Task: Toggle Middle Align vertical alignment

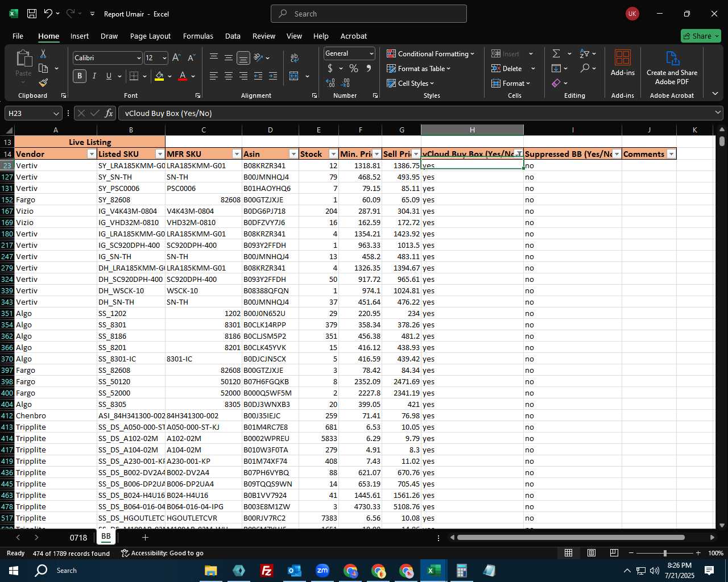Action: point(228,58)
